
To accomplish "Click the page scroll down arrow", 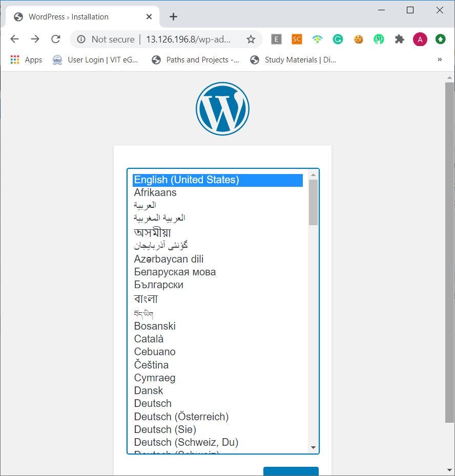I will click(449, 470).
